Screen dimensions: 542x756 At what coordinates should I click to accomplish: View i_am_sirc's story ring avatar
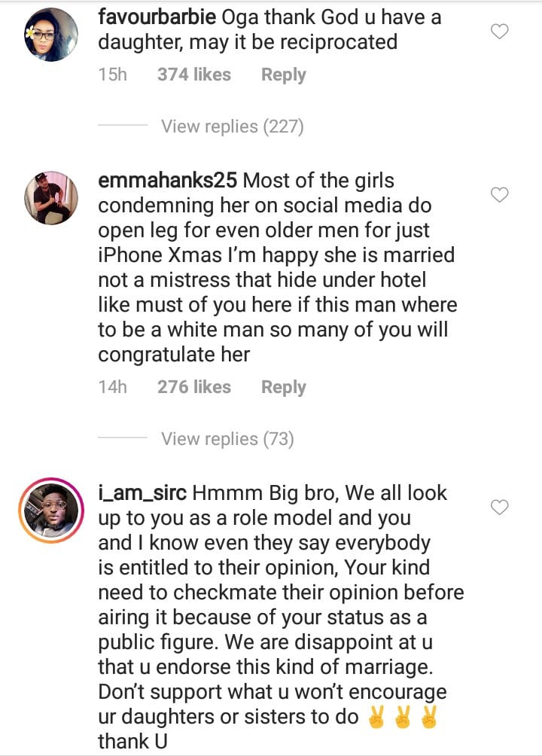pos(51,511)
